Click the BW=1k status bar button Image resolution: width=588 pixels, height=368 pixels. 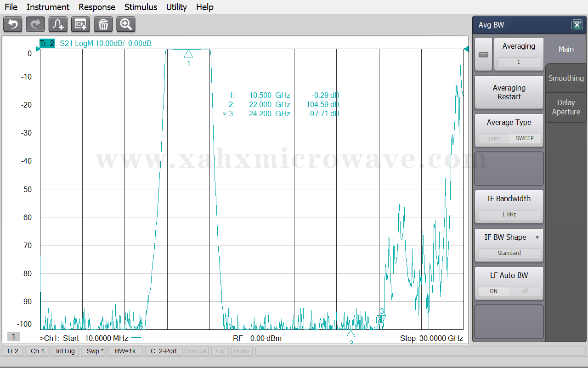(x=125, y=351)
